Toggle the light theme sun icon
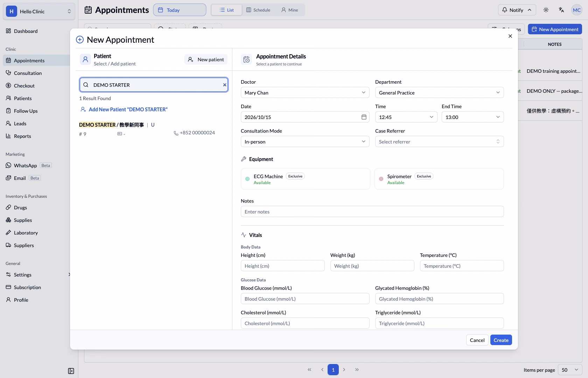Screen dimensions: 588x378 (x=546, y=10)
